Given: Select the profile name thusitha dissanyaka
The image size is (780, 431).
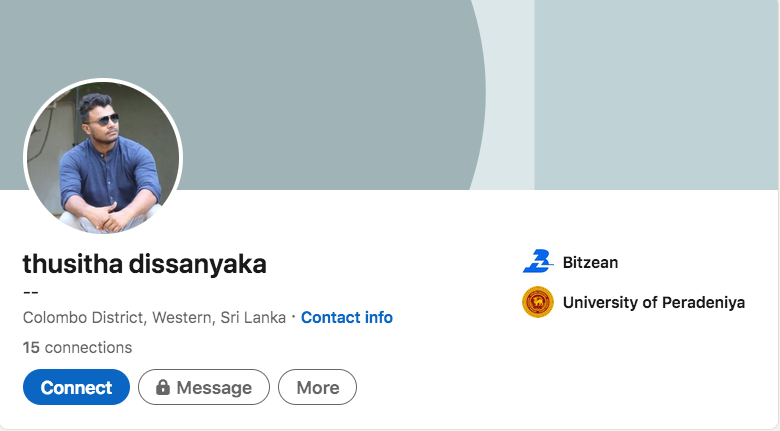Looking at the screenshot, I should tap(145, 264).
